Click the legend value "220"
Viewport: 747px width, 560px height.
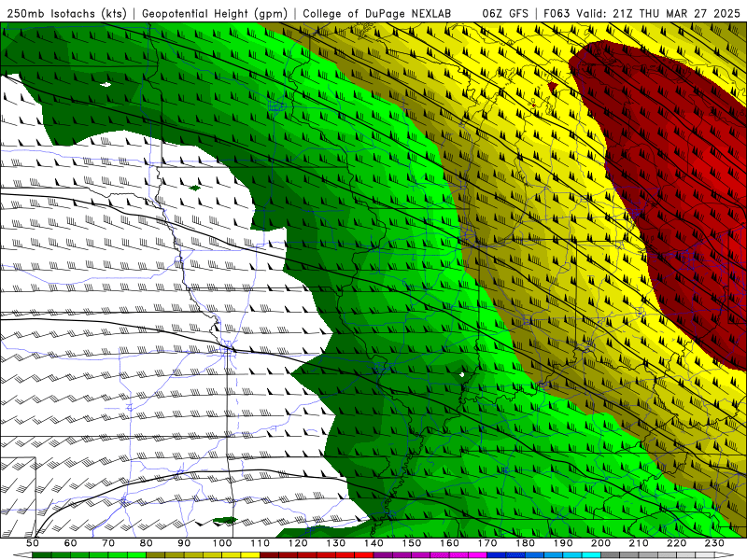tap(676, 543)
